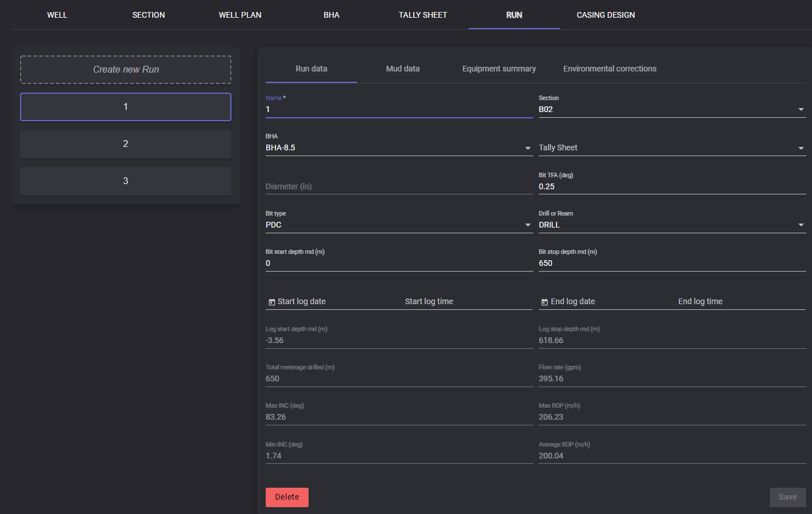This screenshot has height=514, width=812.
Task: Switch to the Mud data tab
Action: (402, 69)
